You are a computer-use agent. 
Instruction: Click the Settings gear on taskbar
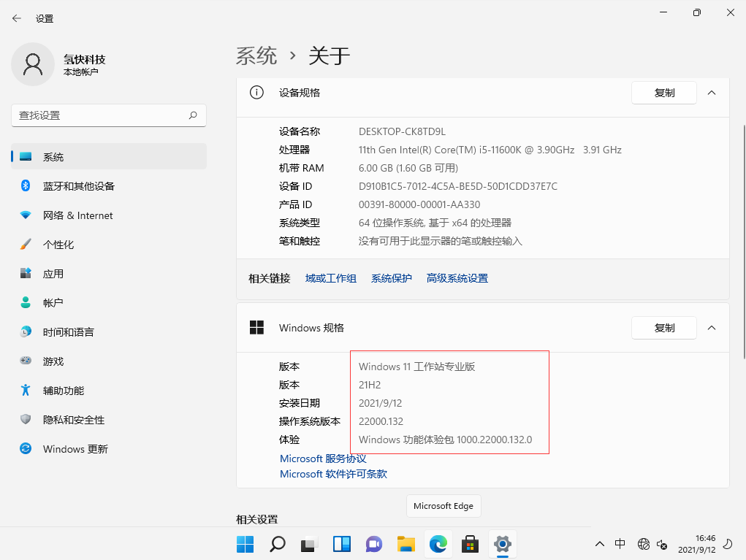click(x=503, y=544)
